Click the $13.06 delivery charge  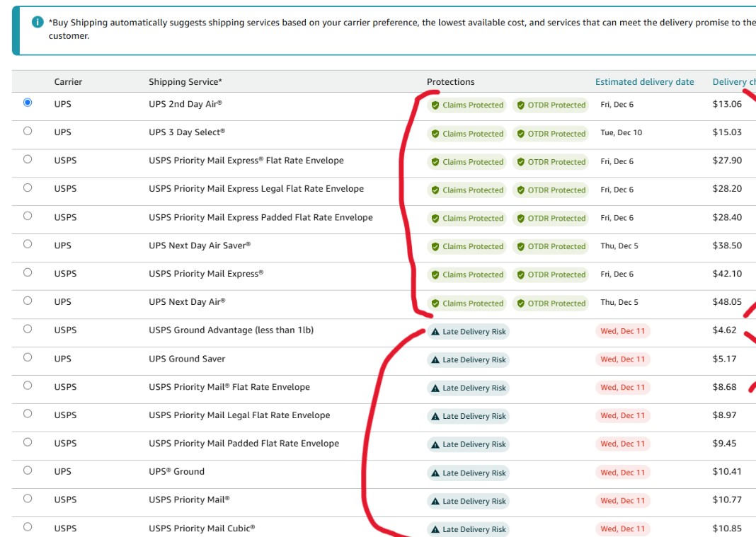[727, 104]
